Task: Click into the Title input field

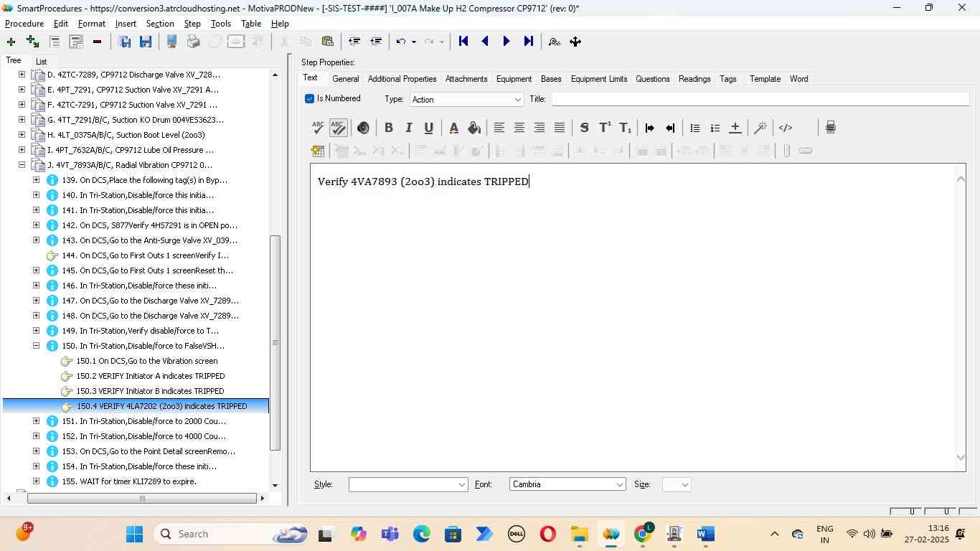Action: pos(759,99)
